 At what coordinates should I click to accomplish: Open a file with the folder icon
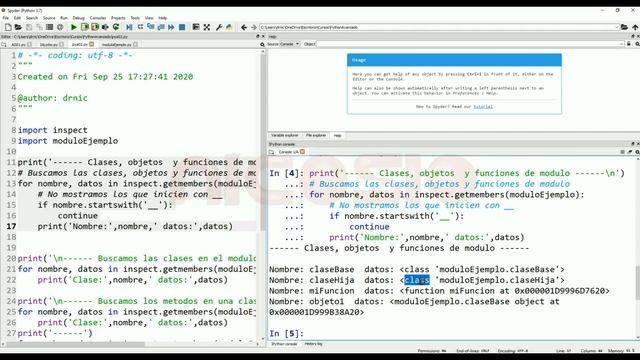tap(18, 27)
